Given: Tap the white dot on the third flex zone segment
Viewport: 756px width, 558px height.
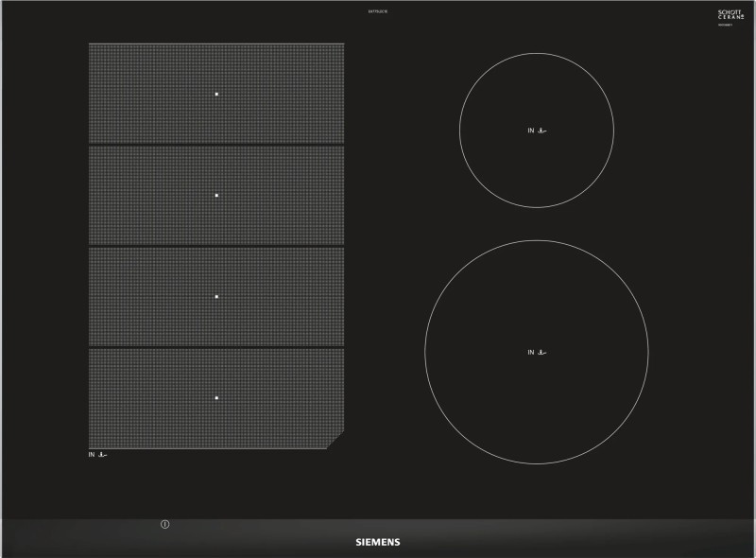Looking at the screenshot, I should (218, 296).
